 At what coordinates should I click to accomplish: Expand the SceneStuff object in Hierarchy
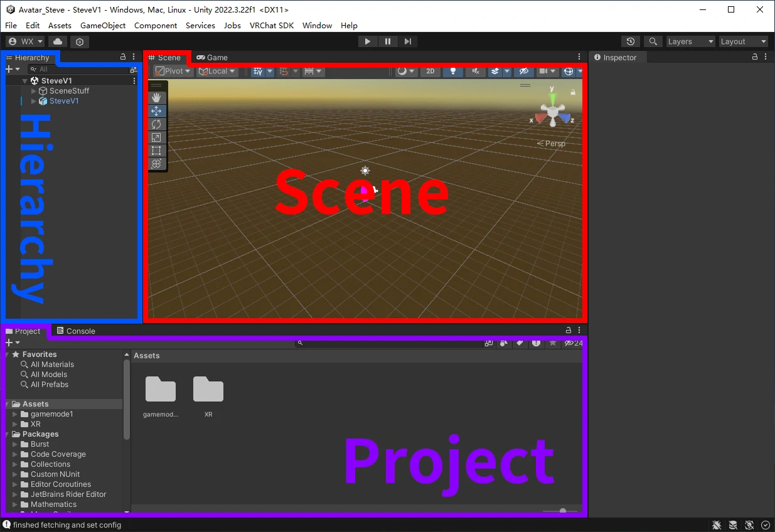coord(34,91)
